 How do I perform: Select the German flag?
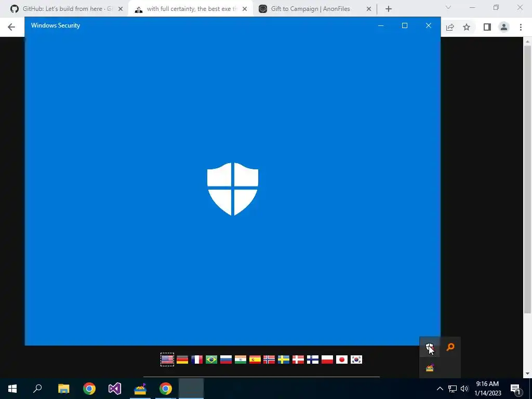182,360
